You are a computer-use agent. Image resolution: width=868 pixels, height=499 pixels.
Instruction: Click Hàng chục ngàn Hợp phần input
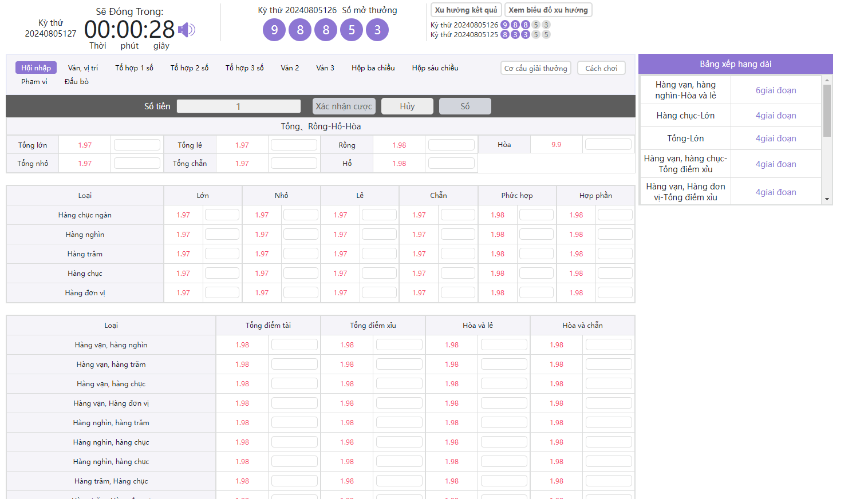(x=615, y=215)
